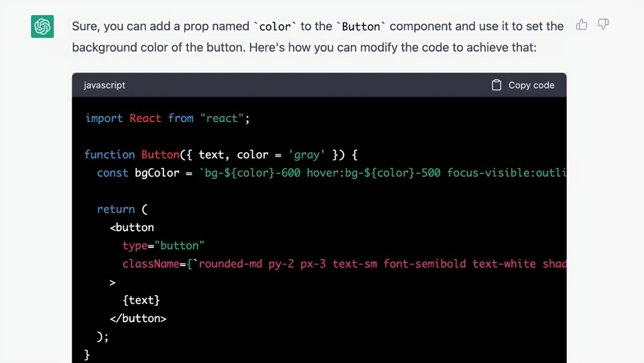Click the inline `Button` code in response
Screen dimensions: 644x363
pyautogui.click(x=361, y=26)
